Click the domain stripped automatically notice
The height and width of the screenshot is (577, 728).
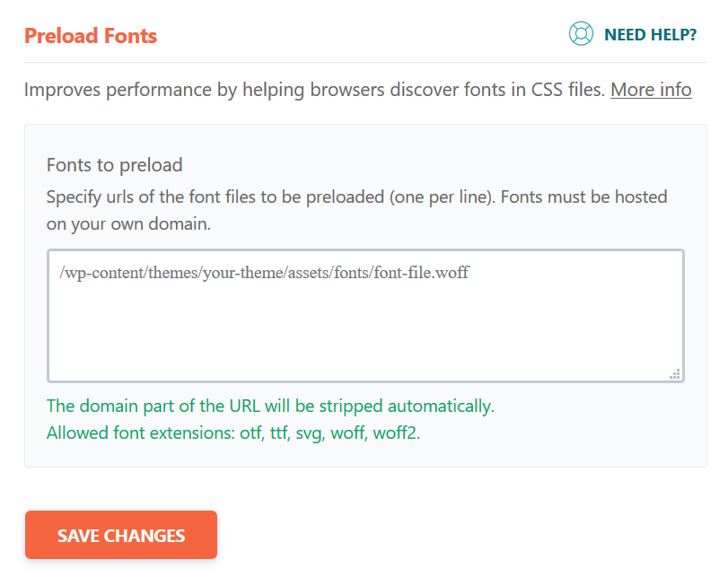(x=270, y=406)
